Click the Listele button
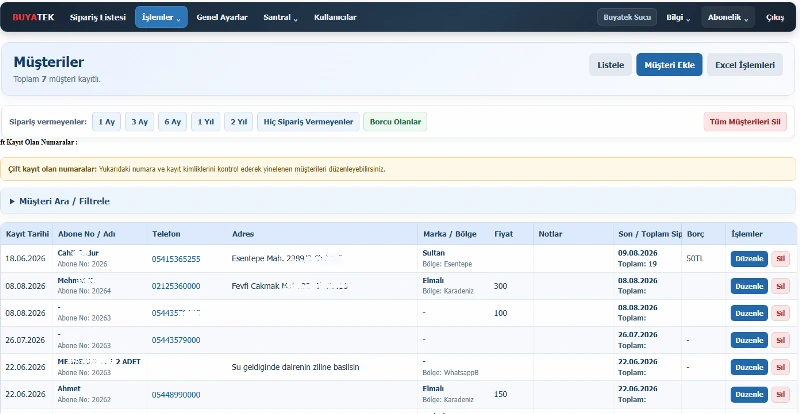 pyautogui.click(x=611, y=65)
